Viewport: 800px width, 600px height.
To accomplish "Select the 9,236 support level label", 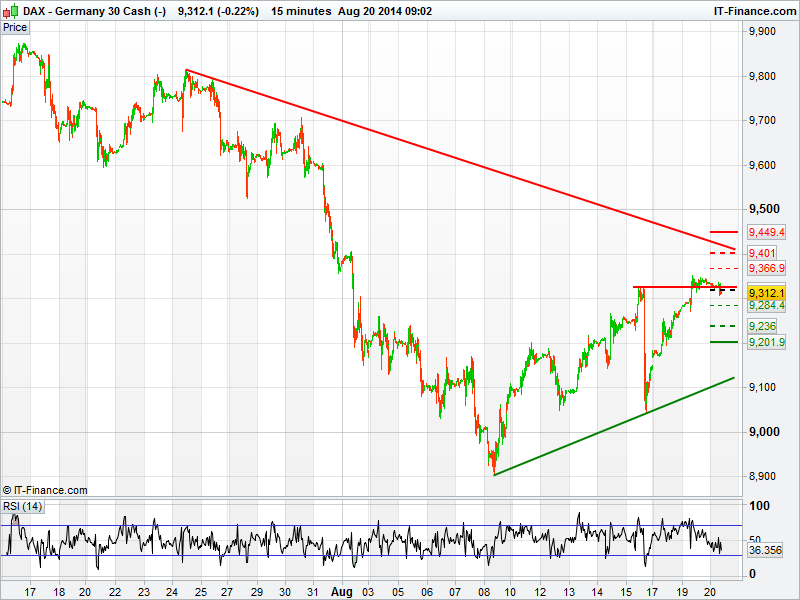I will tap(762, 326).
